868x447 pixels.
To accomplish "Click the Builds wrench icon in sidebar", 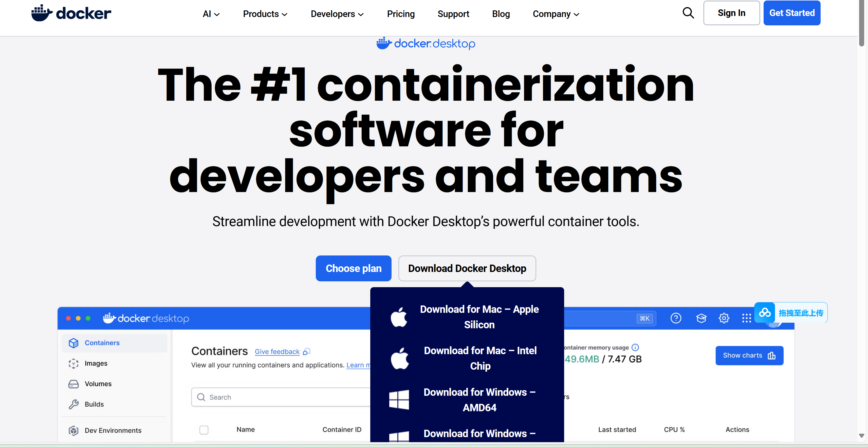I will click(73, 404).
